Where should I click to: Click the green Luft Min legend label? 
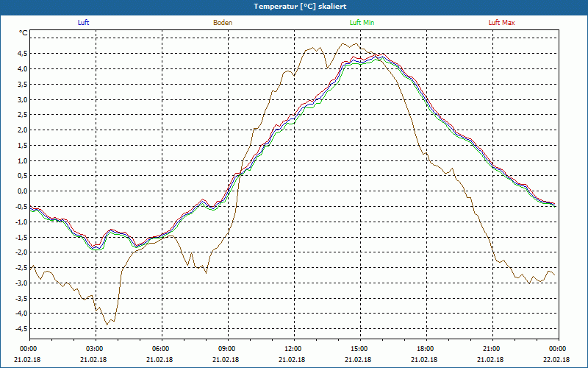[x=362, y=23]
